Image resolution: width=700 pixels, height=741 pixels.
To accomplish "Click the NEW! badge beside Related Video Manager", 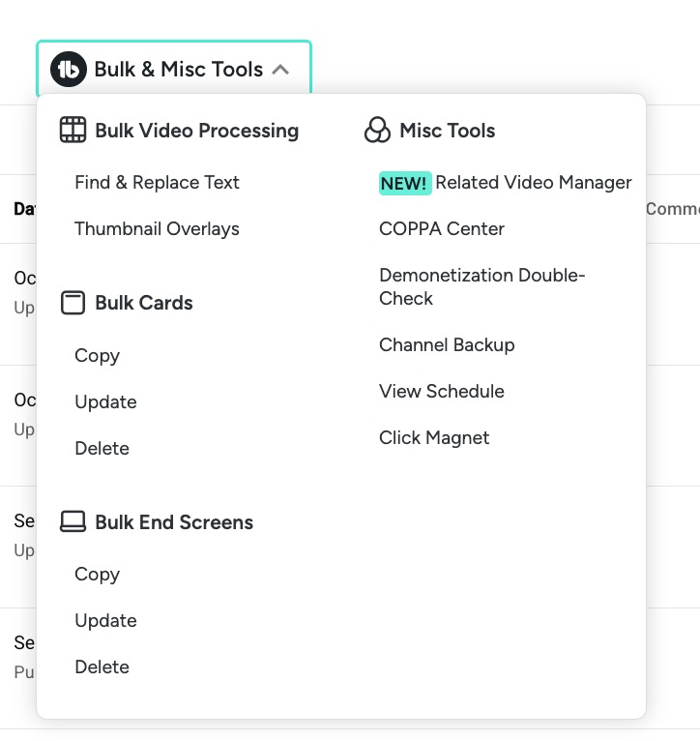I will click(x=404, y=183).
